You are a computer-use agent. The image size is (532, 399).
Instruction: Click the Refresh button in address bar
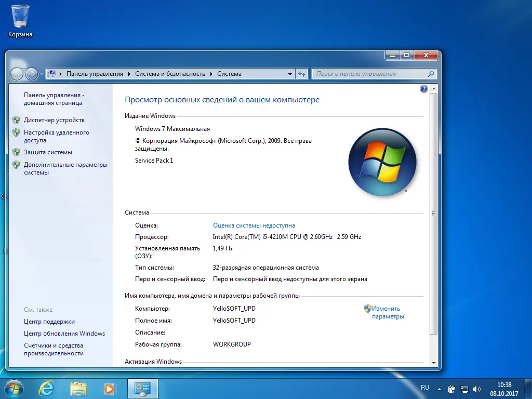coord(302,74)
